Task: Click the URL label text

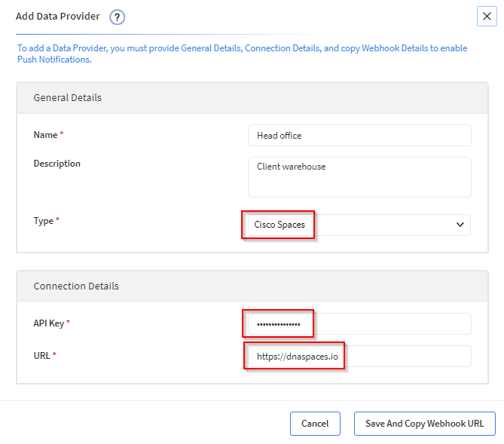Action: point(41,356)
